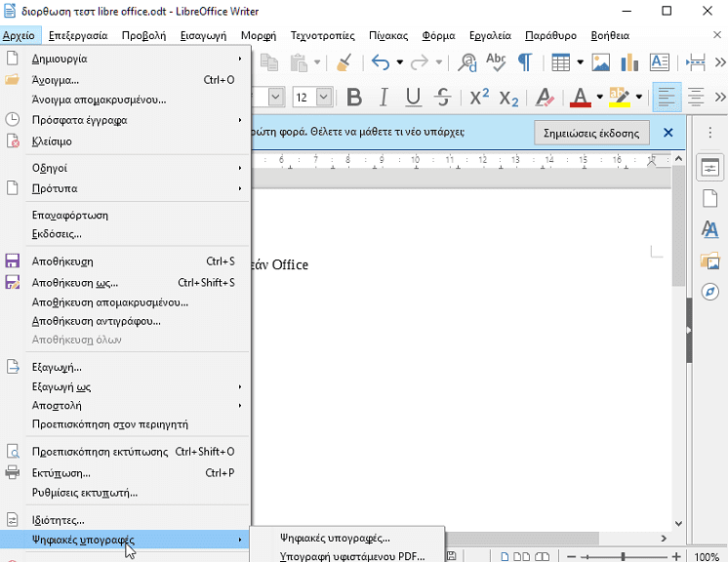The image size is (728, 562).
Task: Insert text box icon
Action: [x=660, y=62]
